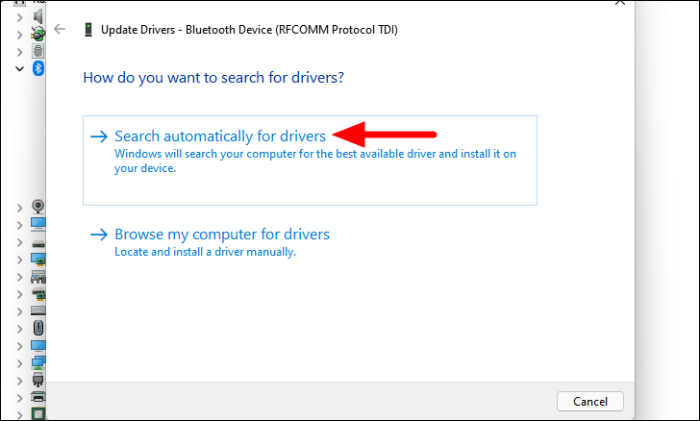Expand the Batteries category chevron
The image size is (700, 421).
[19, 34]
